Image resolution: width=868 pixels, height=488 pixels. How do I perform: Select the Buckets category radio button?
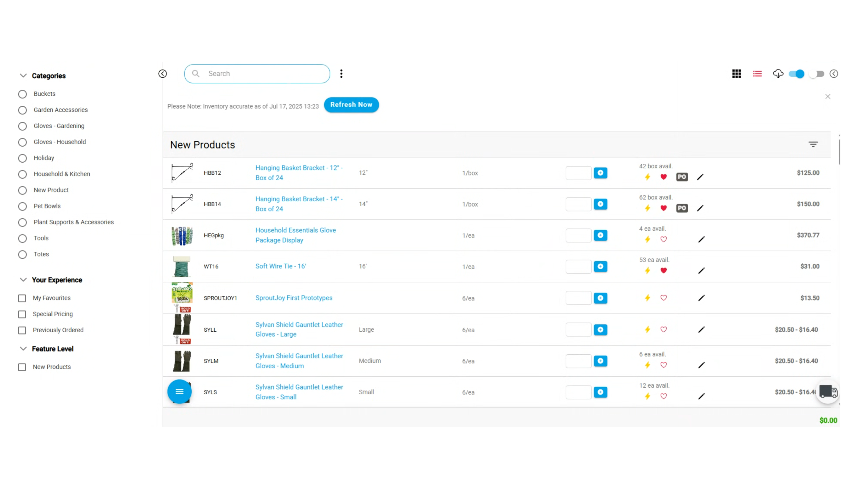coord(22,94)
